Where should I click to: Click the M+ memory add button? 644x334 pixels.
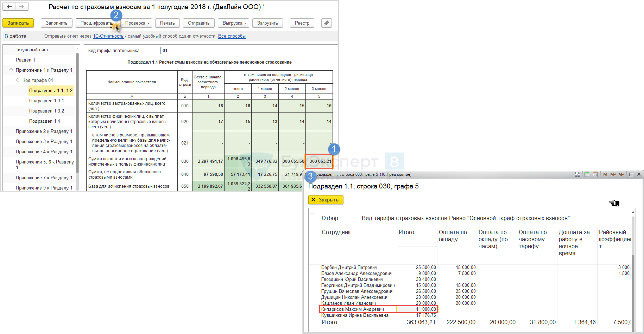point(613,174)
